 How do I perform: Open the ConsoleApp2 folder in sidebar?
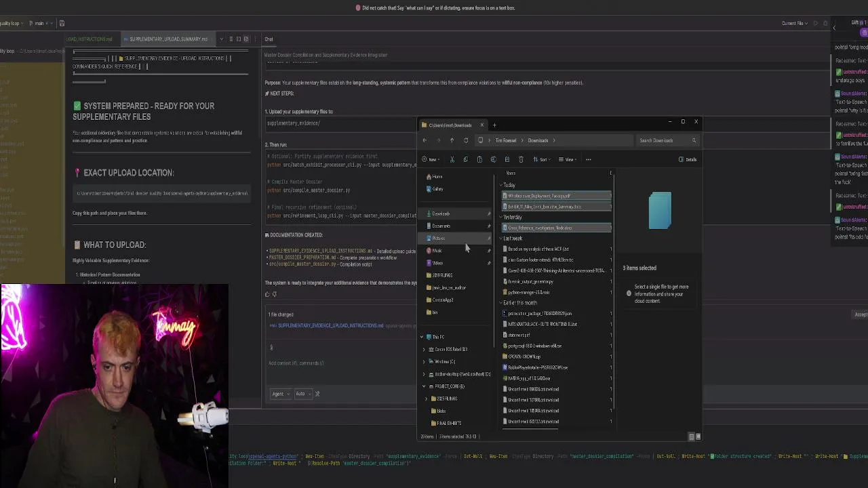(x=439, y=300)
